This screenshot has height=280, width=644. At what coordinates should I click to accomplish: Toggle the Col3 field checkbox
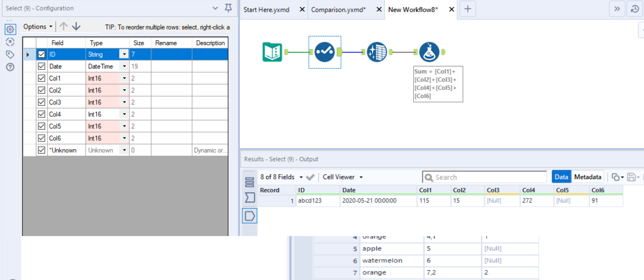tap(41, 102)
